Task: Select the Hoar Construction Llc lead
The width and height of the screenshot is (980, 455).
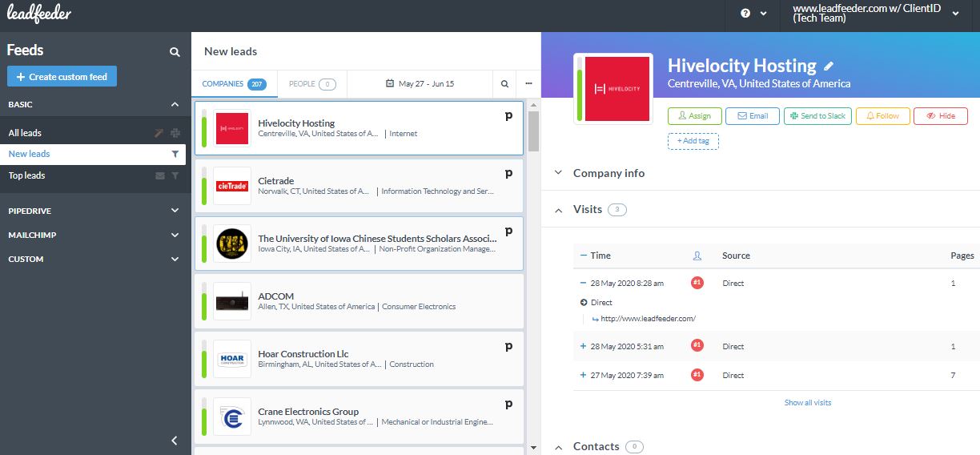Action: click(x=359, y=359)
